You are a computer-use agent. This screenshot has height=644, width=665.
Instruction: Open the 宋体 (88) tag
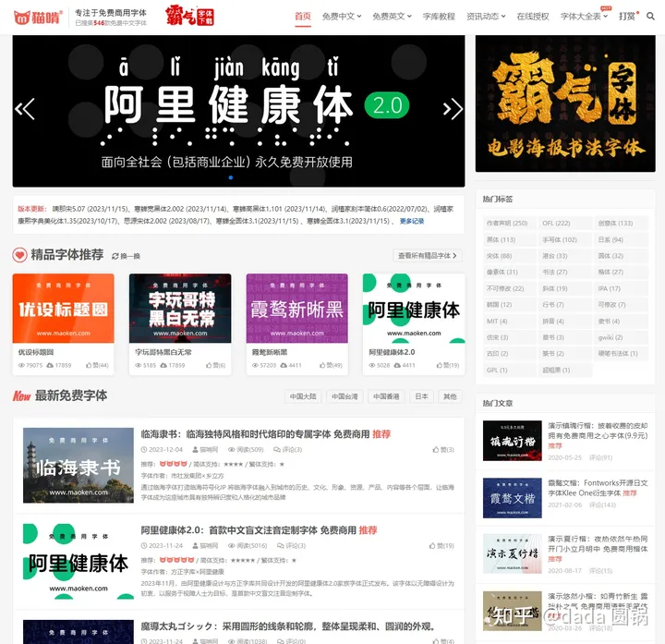[509, 256]
